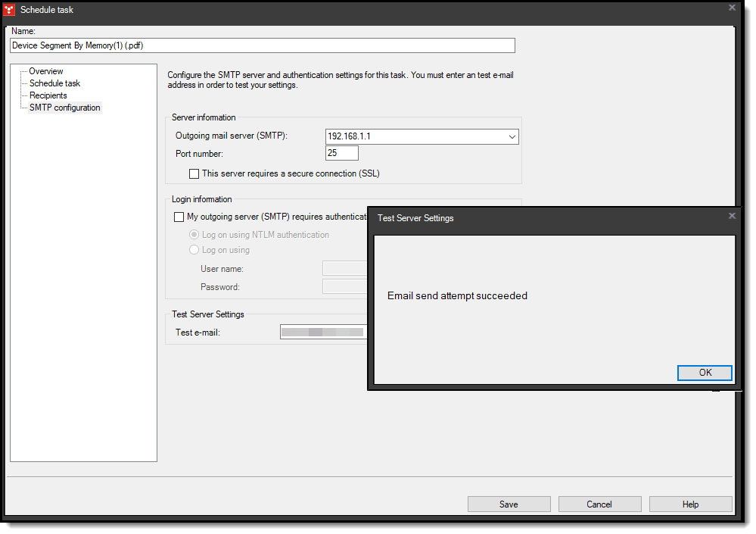Click the Test e-mail address field

323,331
